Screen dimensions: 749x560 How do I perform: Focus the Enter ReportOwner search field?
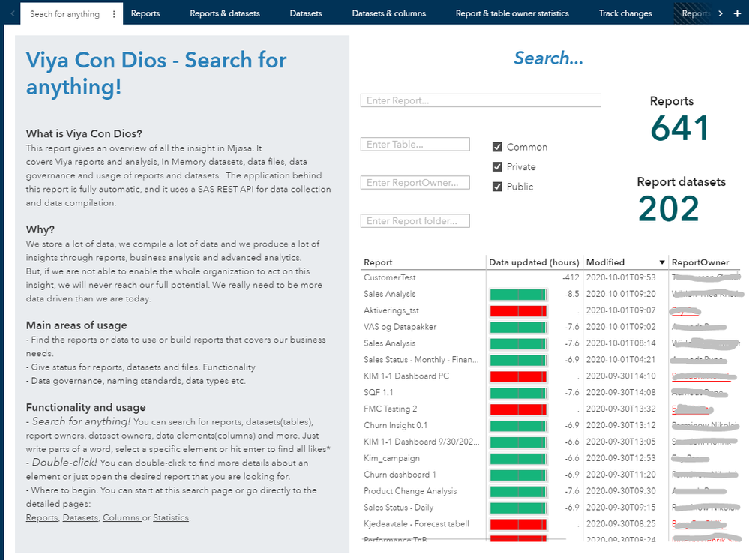point(415,182)
